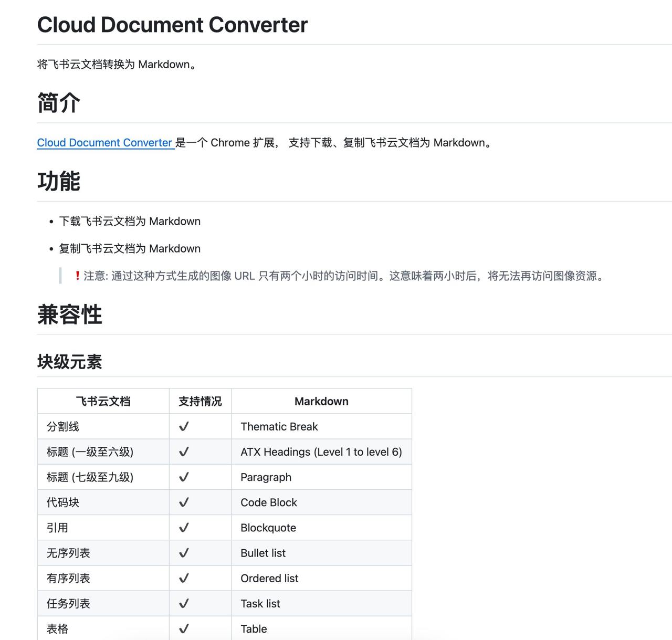This screenshot has height=640, width=672.
Task: Open the Cloud Document Converter link
Action: click(x=105, y=142)
